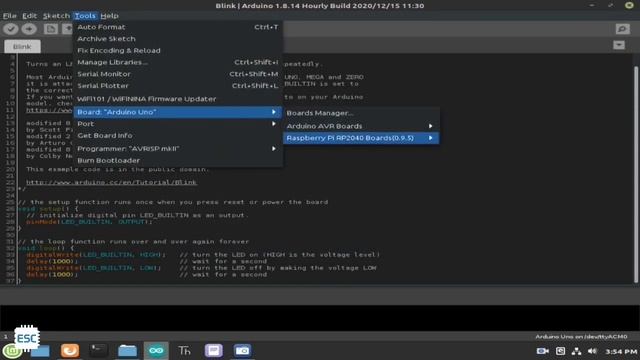This screenshot has height=360, width=640.
Task: Select Get Board Info entry
Action: (178, 136)
